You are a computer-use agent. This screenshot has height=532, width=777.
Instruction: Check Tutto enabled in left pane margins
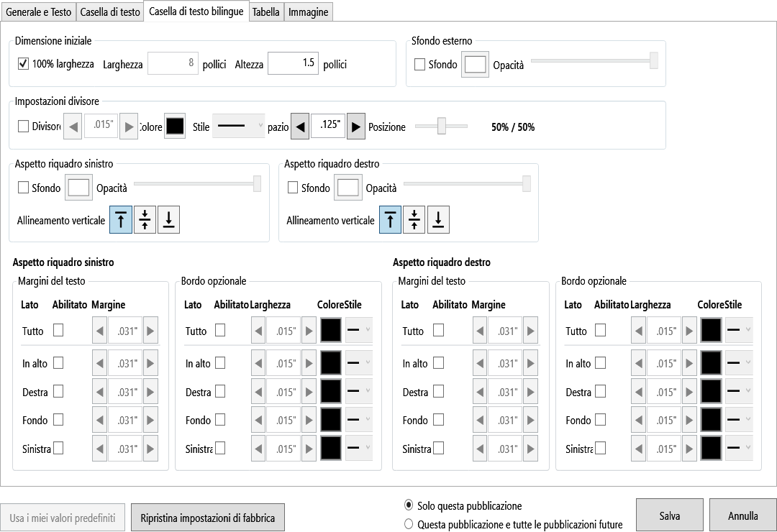pos(58,330)
